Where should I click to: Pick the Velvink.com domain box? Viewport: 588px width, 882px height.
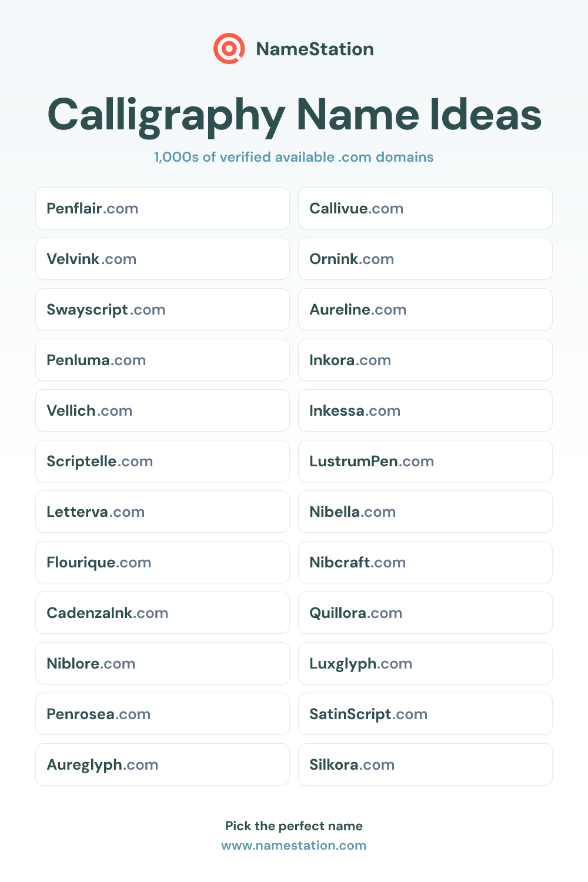[162, 259]
